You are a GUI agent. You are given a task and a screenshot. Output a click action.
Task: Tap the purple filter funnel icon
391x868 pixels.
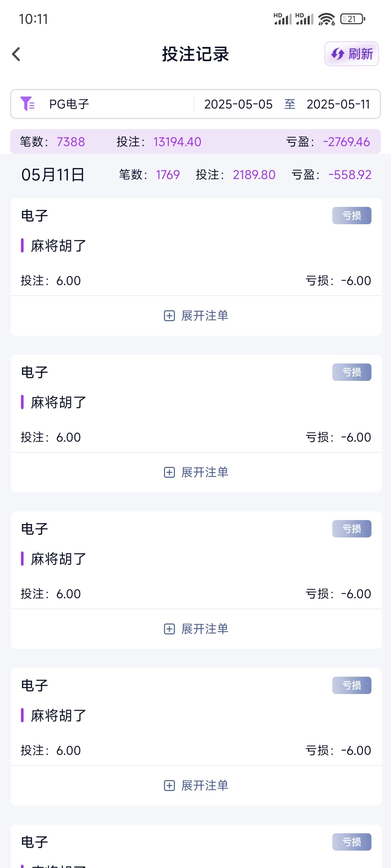point(28,104)
